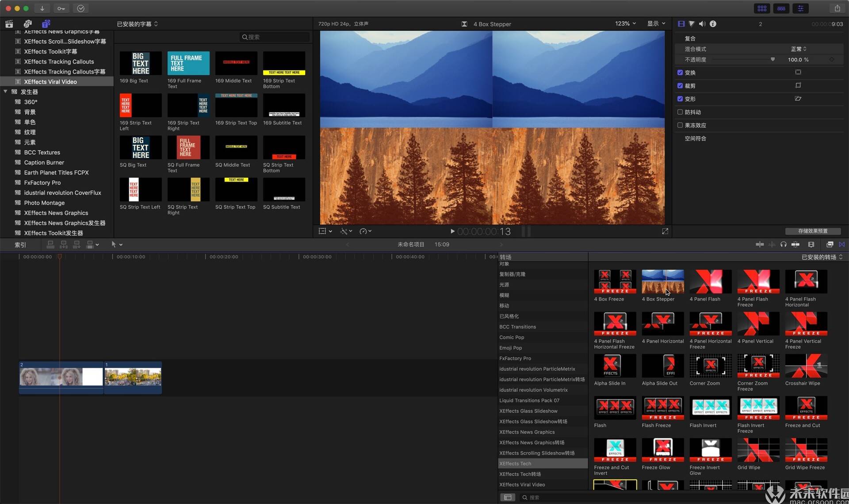Click the titles browser 搜索 field

tap(274, 37)
